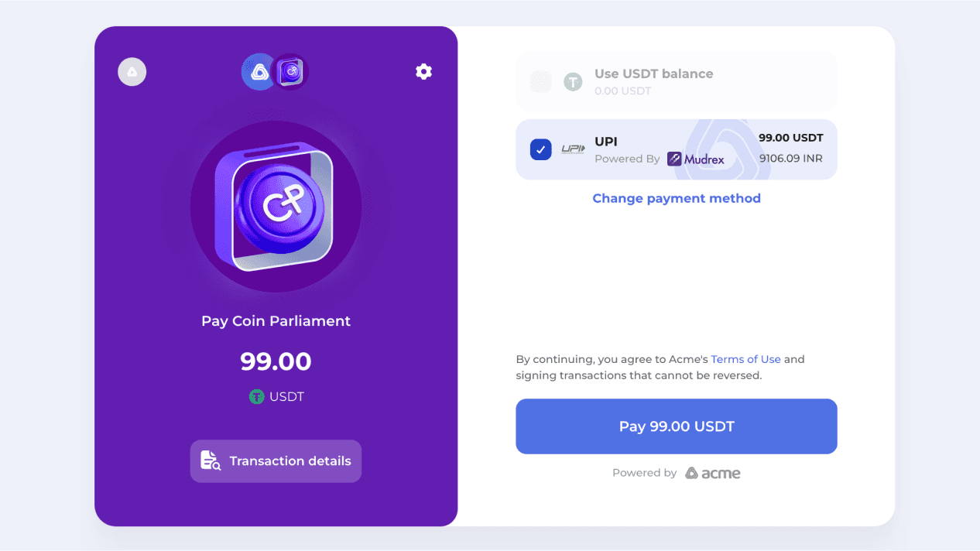Viewport: 980px width, 551px height.
Task: Click the Pay 99.00 USDT button
Action: (677, 426)
